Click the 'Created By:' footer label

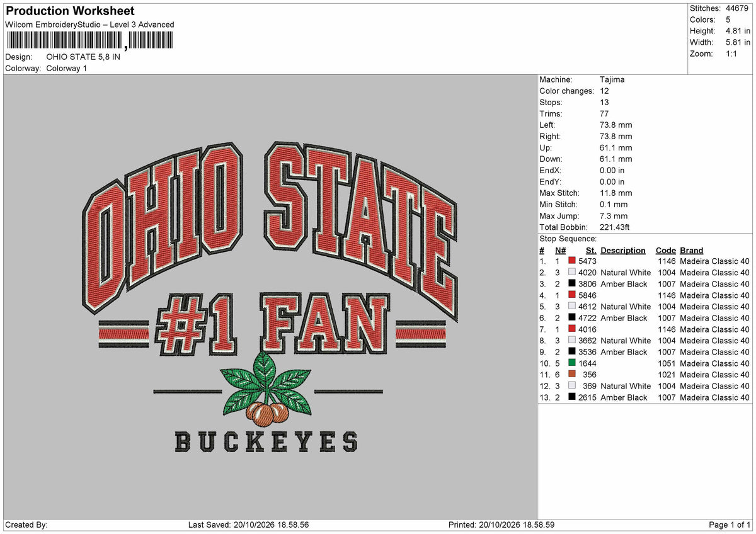point(26,525)
